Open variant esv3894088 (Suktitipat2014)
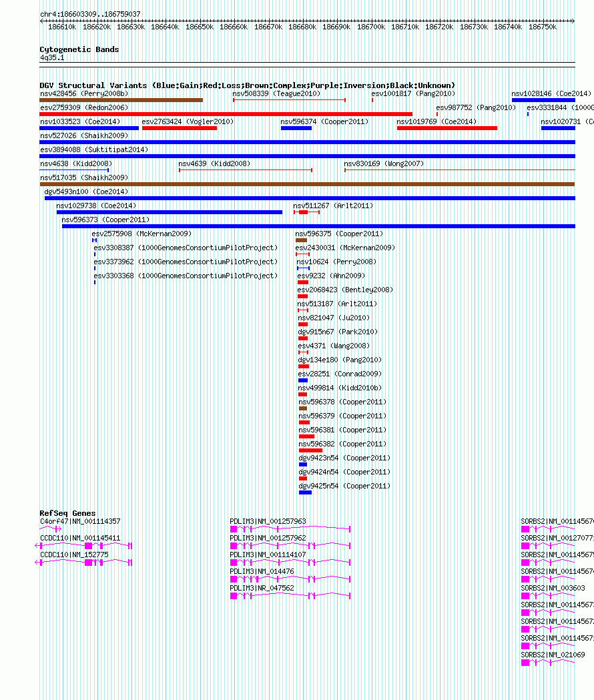Image resolution: width=594 pixels, height=700 pixels. [x=94, y=149]
